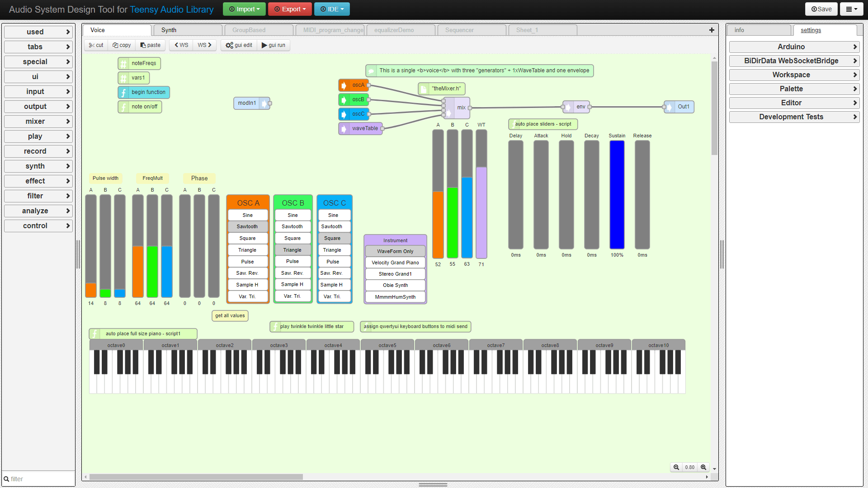Choose Obie Synth instrument option

395,285
